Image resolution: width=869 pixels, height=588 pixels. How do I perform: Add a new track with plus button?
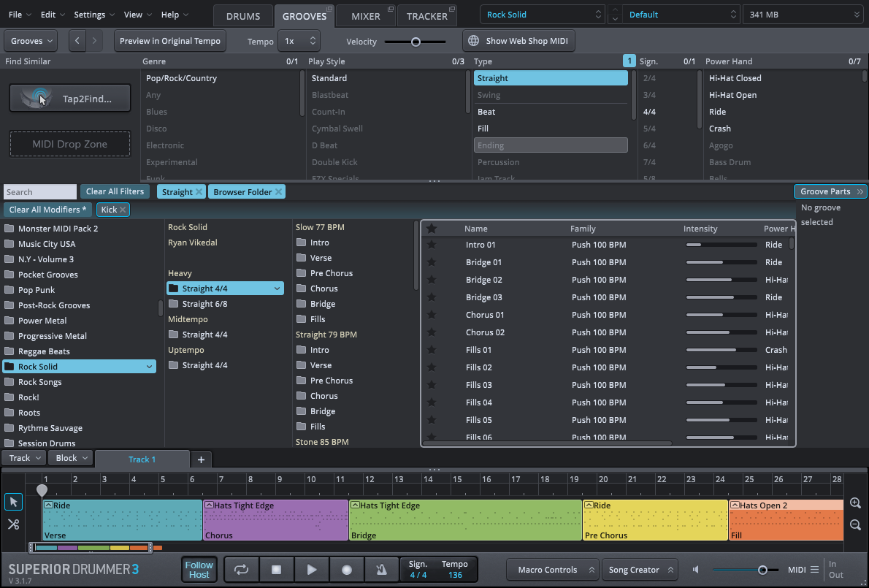tap(201, 459)
